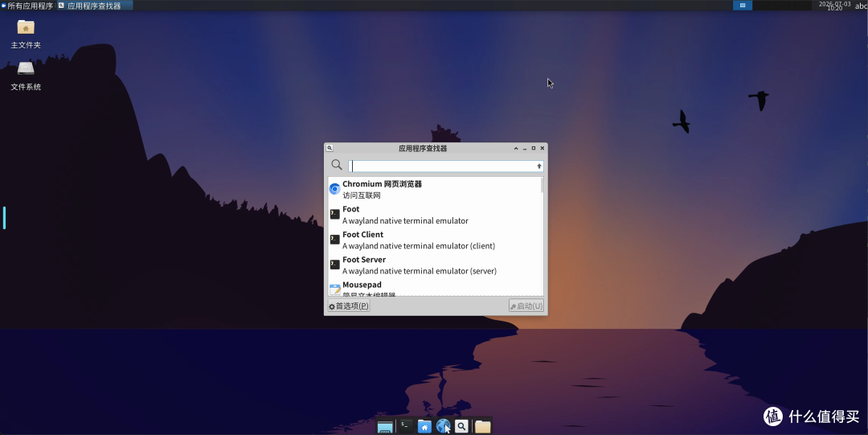Click the abc input method indicator
Screen dimensions: 868x435
[861, 6]
